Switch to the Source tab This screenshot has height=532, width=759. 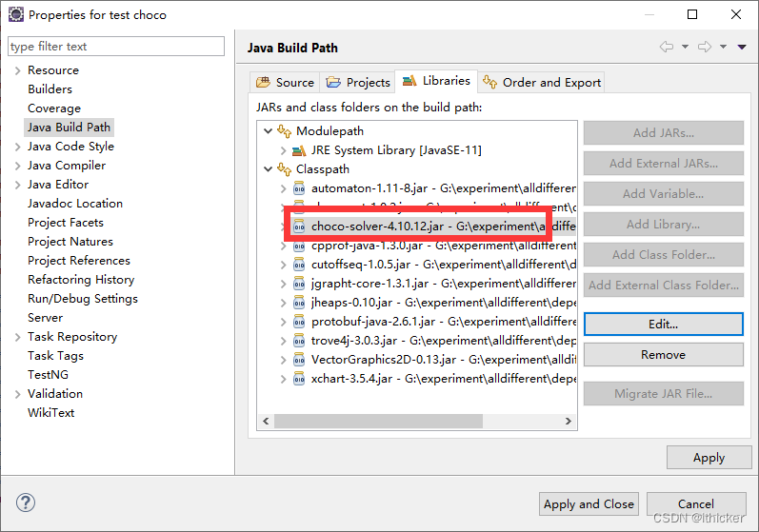(x=285, y=82)
